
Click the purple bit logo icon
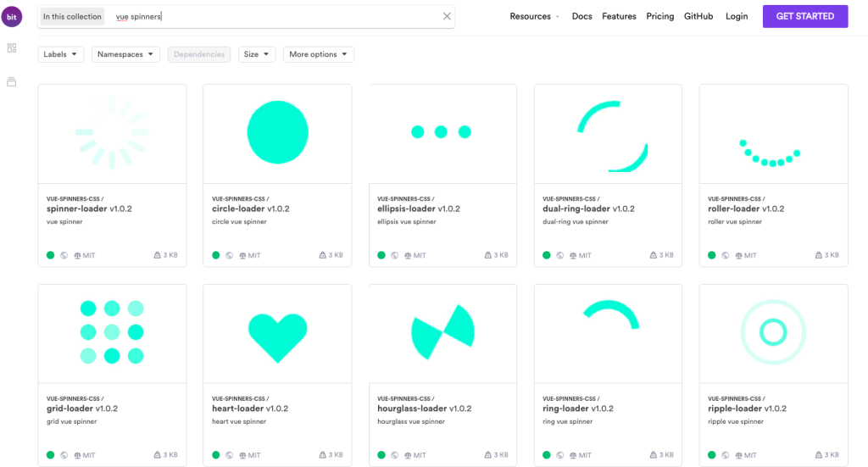coord(12,17)
